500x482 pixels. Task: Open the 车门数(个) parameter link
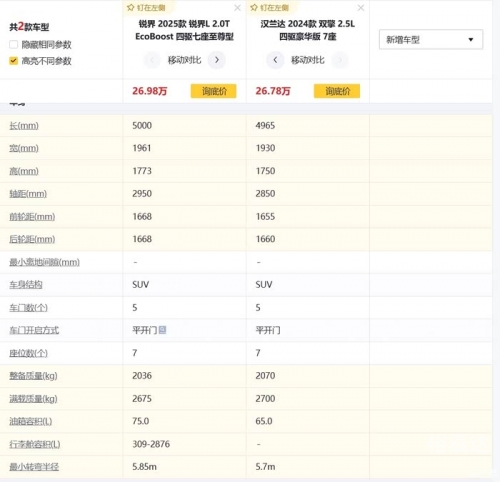click(28, 307)
